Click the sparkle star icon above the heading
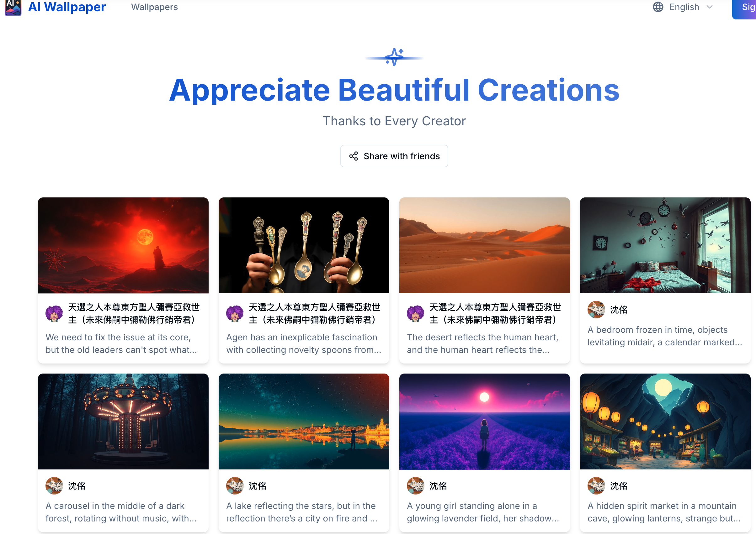Image resolution: width=756 pixels, height=534 pixels. click(x=394, y=57)
